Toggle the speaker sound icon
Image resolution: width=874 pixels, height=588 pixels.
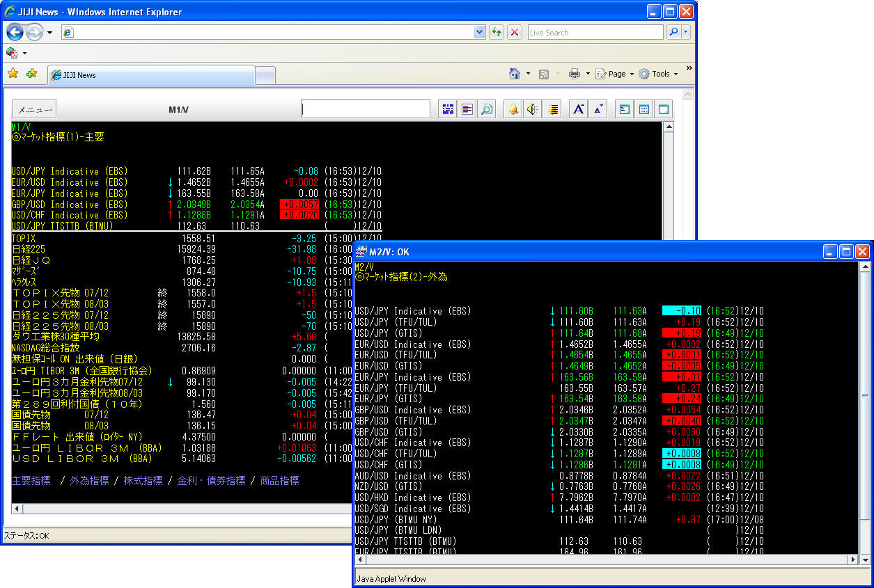(533, 109)
